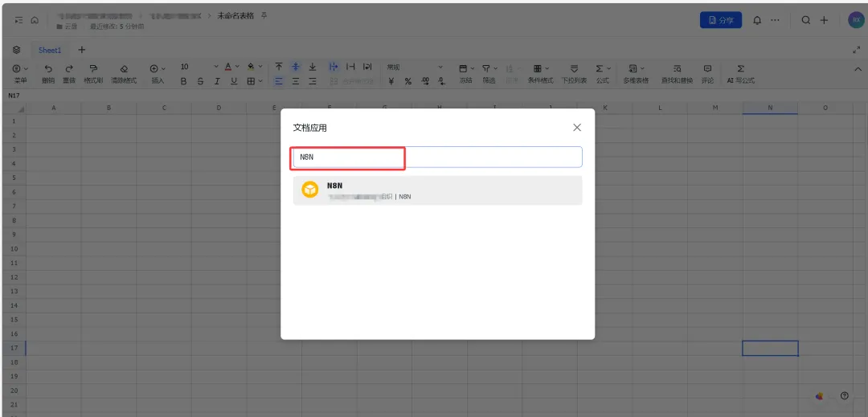Click the clear format (清除格式) eraser icon
This screenshot has height=417, width=868.
(x=124, y=68)
